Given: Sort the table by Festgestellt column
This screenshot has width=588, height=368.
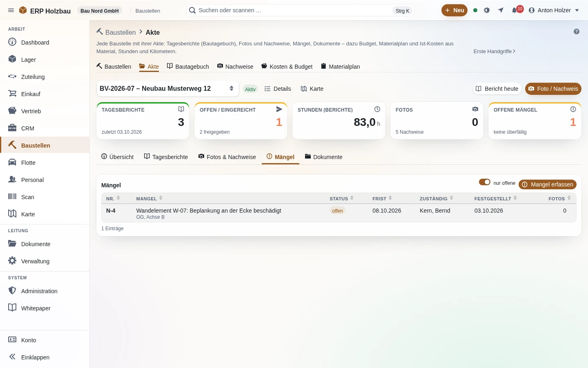Looking at the screenshot, I should pos(496,198).
